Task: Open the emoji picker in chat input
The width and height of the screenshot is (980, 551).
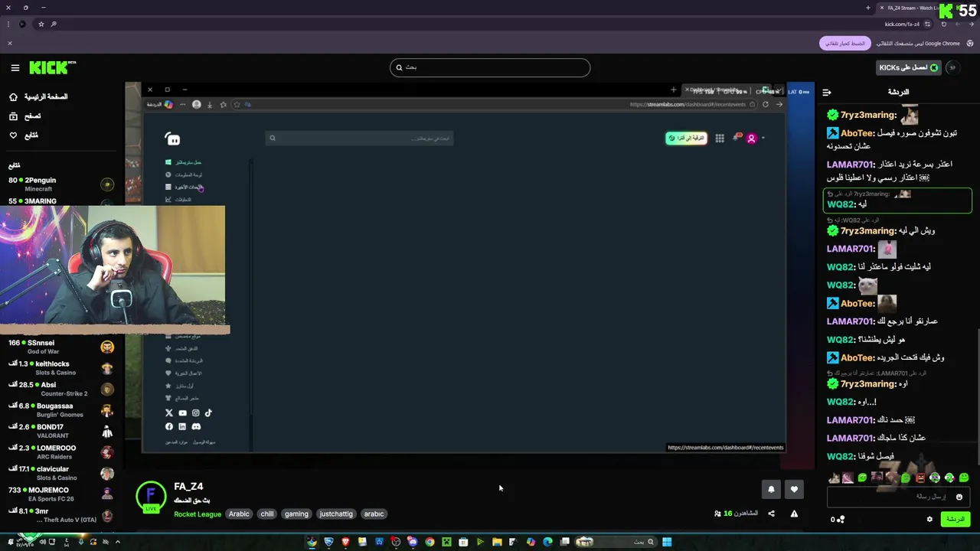Action: point(959,497)
